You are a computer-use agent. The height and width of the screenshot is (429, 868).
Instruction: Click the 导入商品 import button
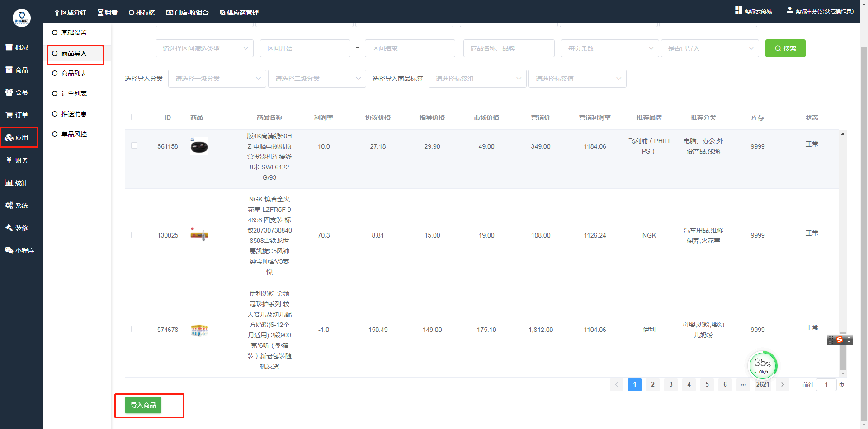click(143, 405)
